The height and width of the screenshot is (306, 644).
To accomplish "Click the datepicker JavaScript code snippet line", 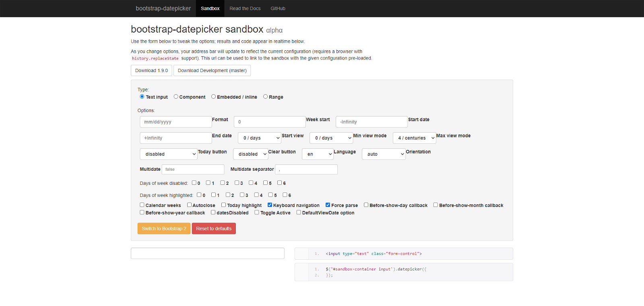I will pyautogui.click(x=376, y=269).
